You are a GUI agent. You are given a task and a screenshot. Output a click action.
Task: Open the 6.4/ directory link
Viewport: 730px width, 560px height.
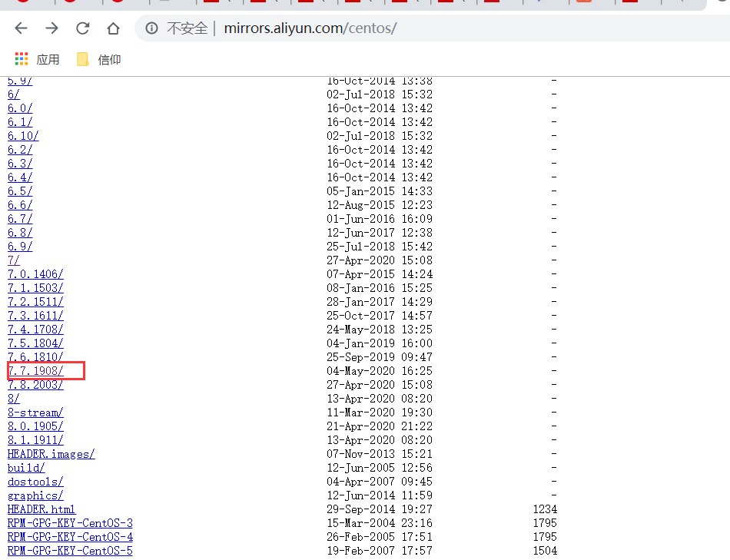pos(20,177)
